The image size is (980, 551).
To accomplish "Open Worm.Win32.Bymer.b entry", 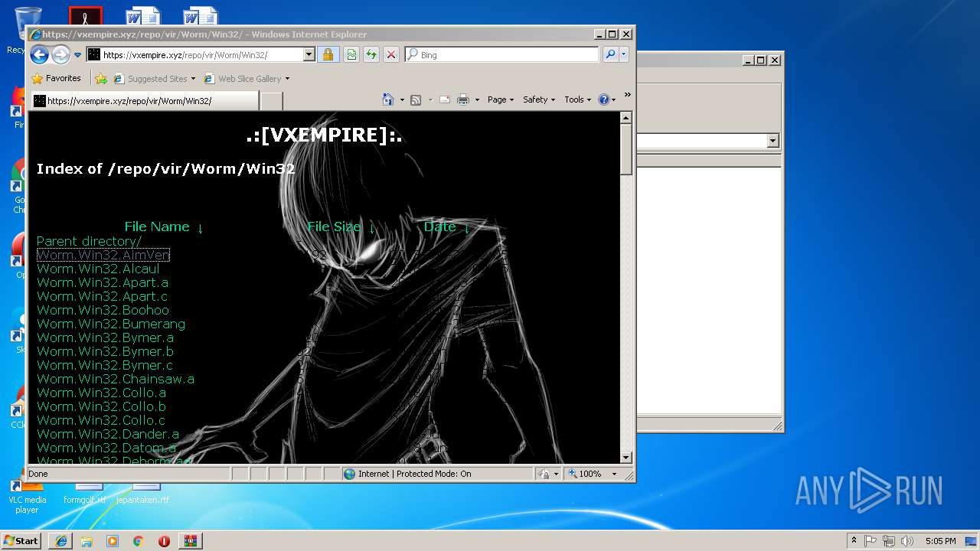I will (106, 351).
